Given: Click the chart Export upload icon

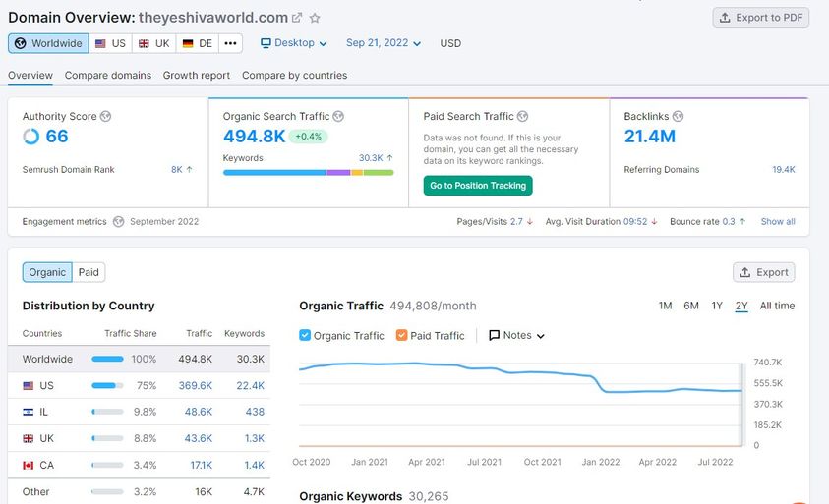Looking at the screenshot, I should pos(745,272).
